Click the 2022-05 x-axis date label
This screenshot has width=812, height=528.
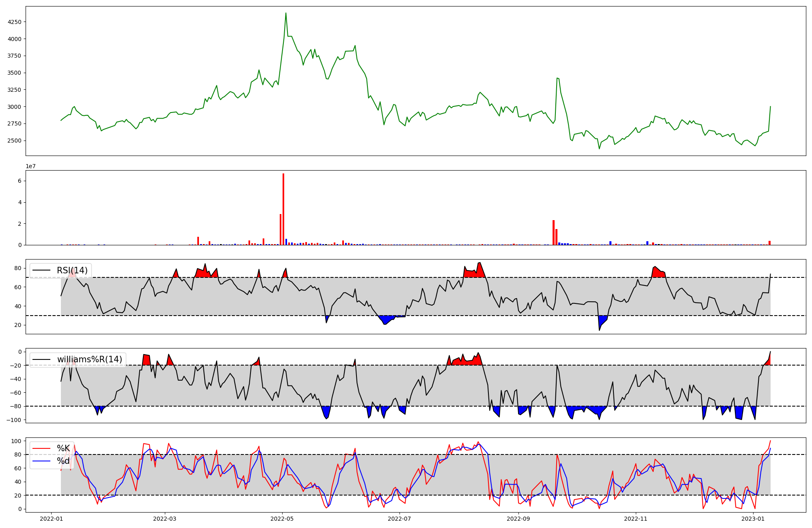pyautogui.click(x=282, y=519)
